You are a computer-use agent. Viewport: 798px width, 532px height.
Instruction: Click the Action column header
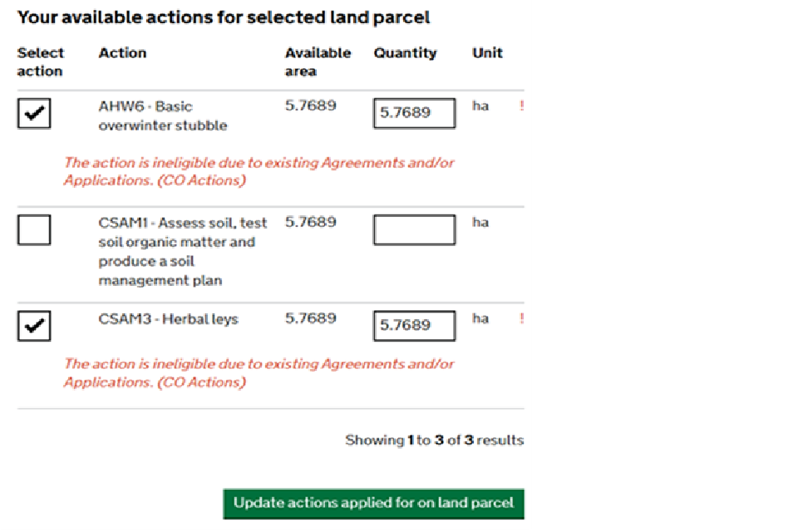click(x=122, y=53)
